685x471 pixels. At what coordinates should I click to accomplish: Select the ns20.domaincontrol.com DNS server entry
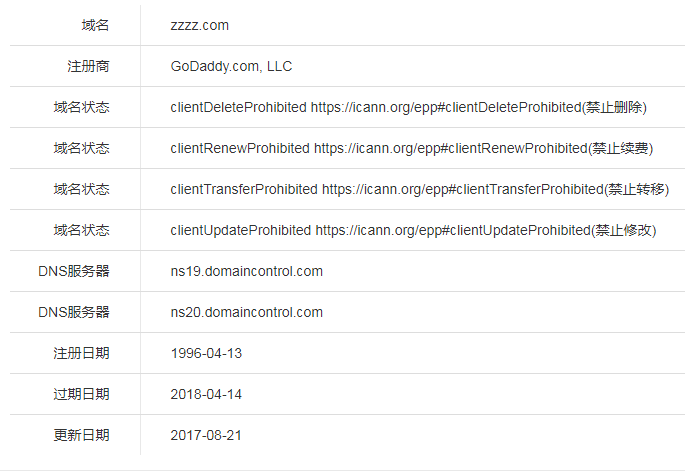coord(246,312)
